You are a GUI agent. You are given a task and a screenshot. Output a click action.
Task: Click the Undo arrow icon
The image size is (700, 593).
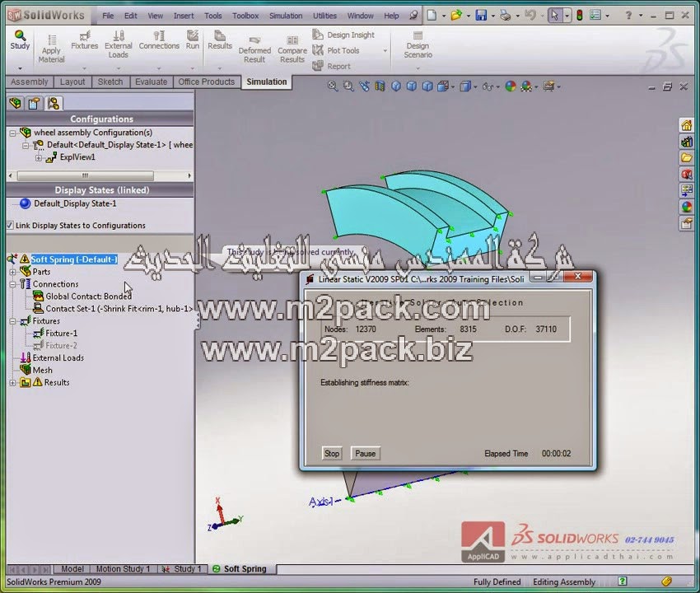click(530, 16)
